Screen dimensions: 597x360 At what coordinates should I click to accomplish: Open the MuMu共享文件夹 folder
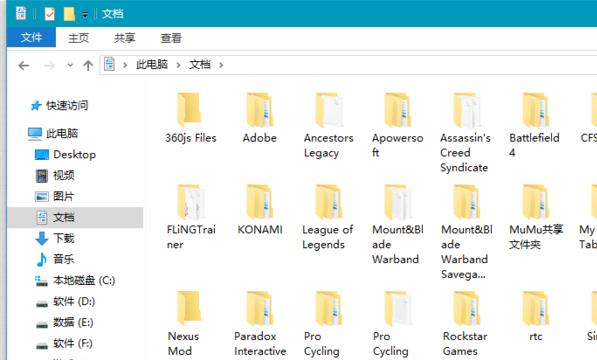click(x=536, y=217)
